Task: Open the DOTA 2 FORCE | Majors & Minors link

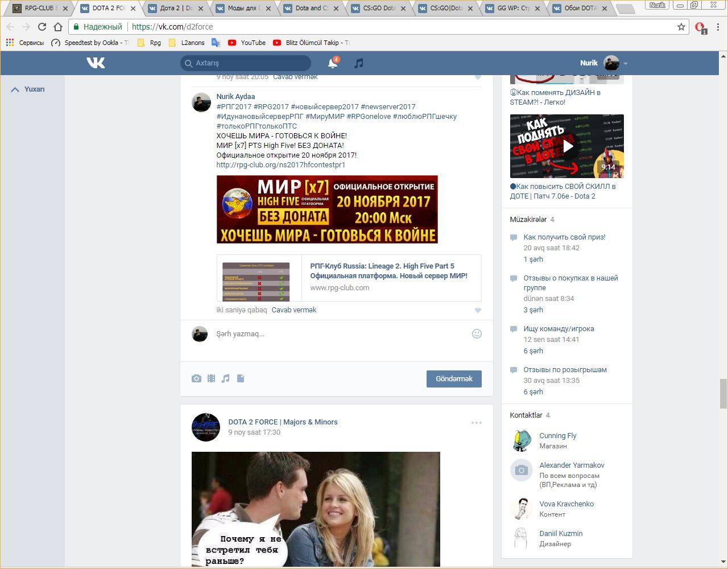Action: (283, 422)
